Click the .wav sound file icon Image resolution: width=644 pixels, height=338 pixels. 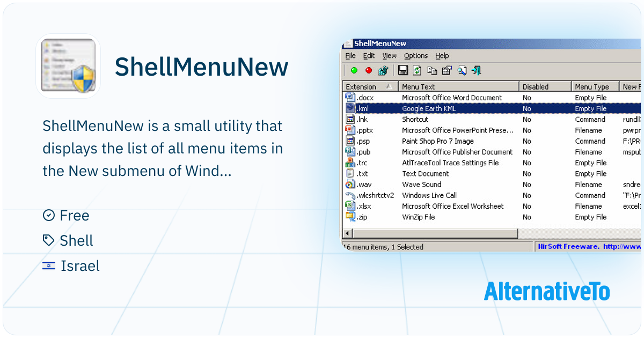(350, 185)
